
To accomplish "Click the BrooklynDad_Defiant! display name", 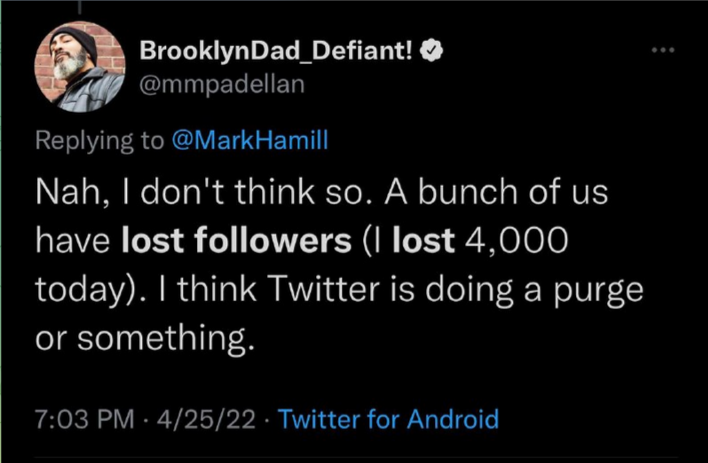I will (276, 51).
